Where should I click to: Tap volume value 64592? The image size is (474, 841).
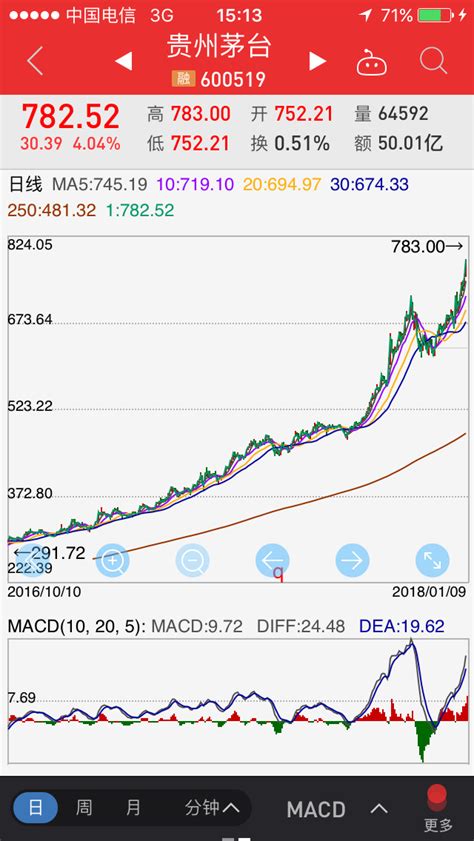(403, 114)
